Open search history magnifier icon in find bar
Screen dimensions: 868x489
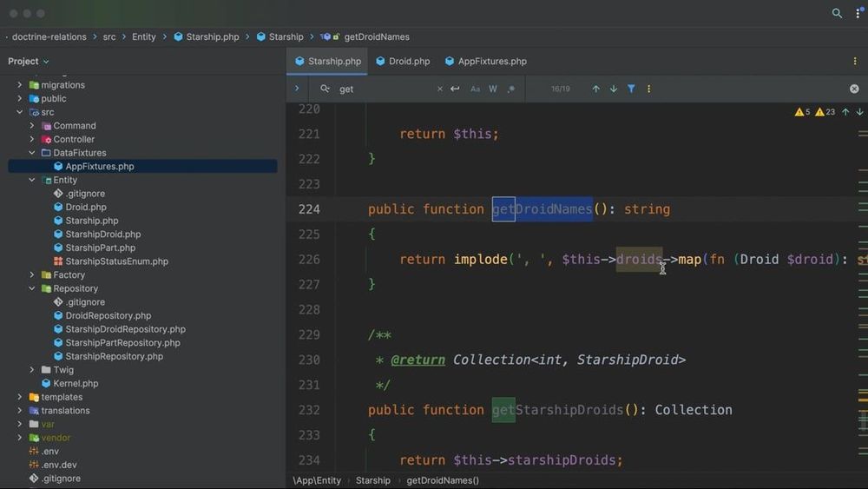(325, 89)
